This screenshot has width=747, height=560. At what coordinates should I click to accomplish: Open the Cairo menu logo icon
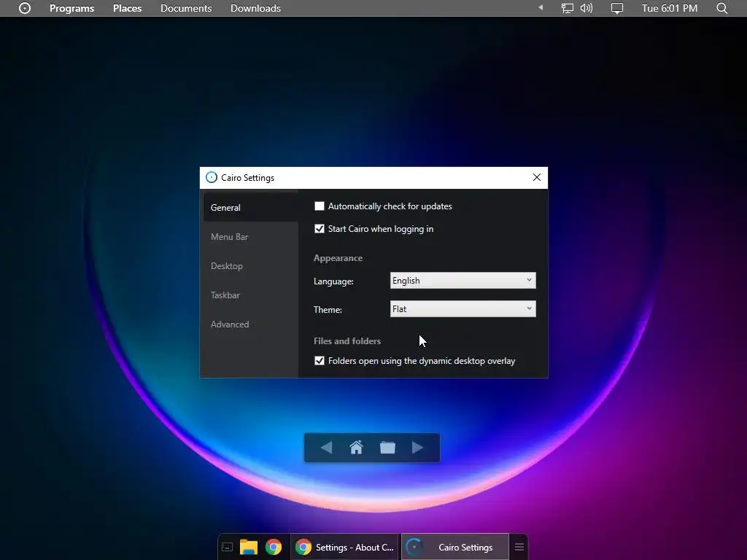click(x=25, y=8)
